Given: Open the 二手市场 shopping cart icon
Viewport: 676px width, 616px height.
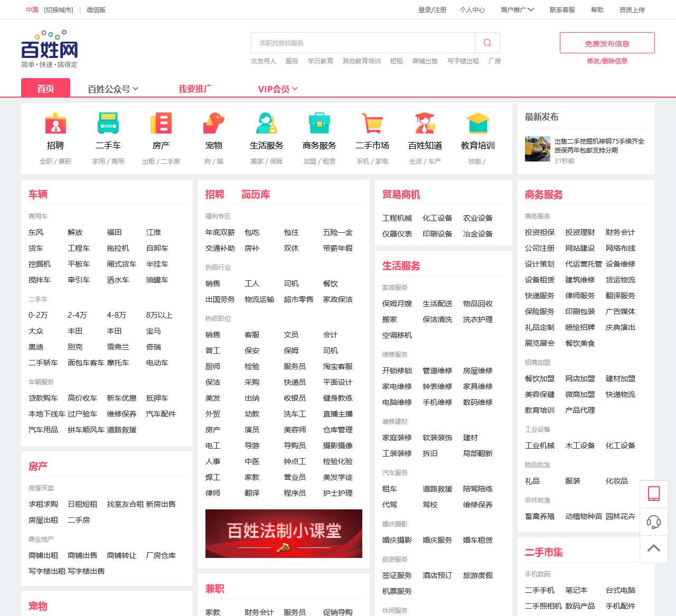Looking at the screenshot, I should (x=372, y=124).
